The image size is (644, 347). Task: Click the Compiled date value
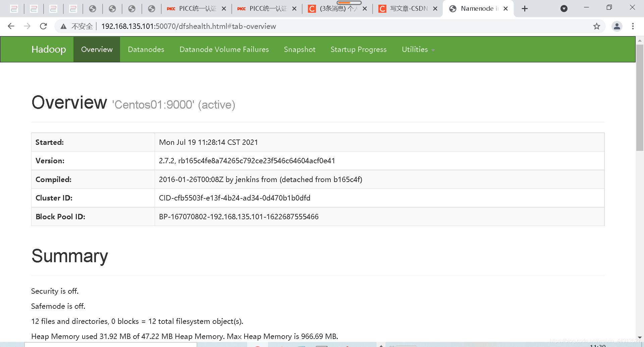[260, 179]
